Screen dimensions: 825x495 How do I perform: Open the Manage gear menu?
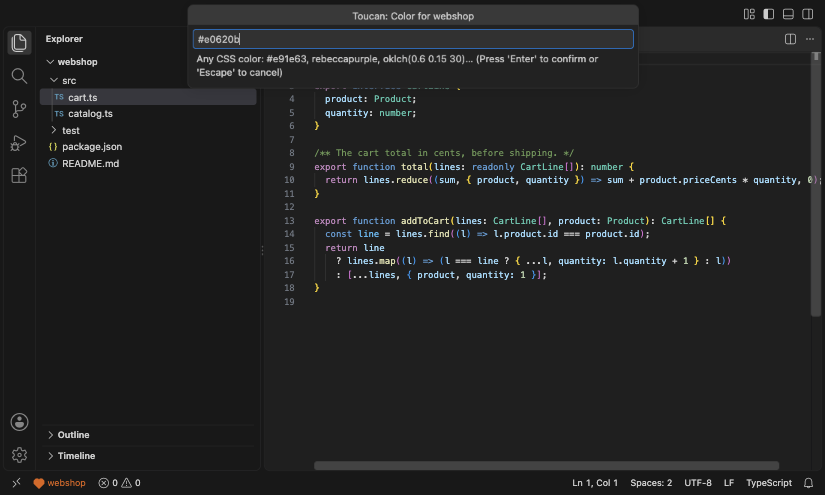[19, 454]
